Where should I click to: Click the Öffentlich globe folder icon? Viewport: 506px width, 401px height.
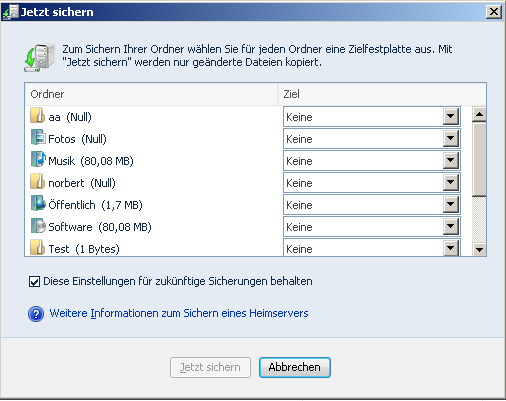pos(38,203)
